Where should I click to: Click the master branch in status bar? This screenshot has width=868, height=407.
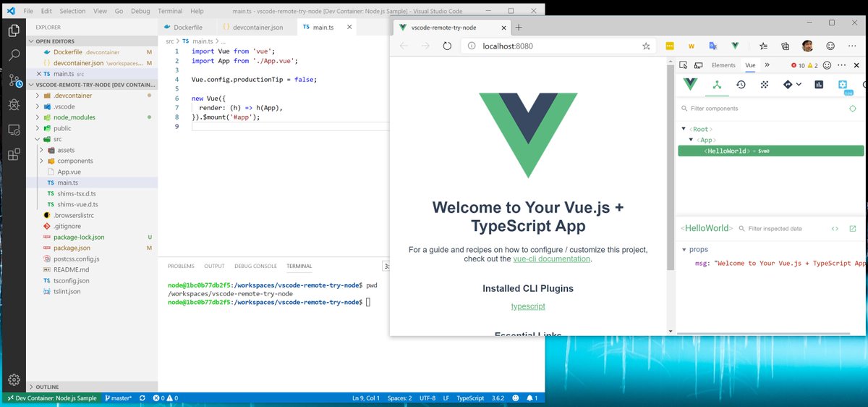coord(118,398)
